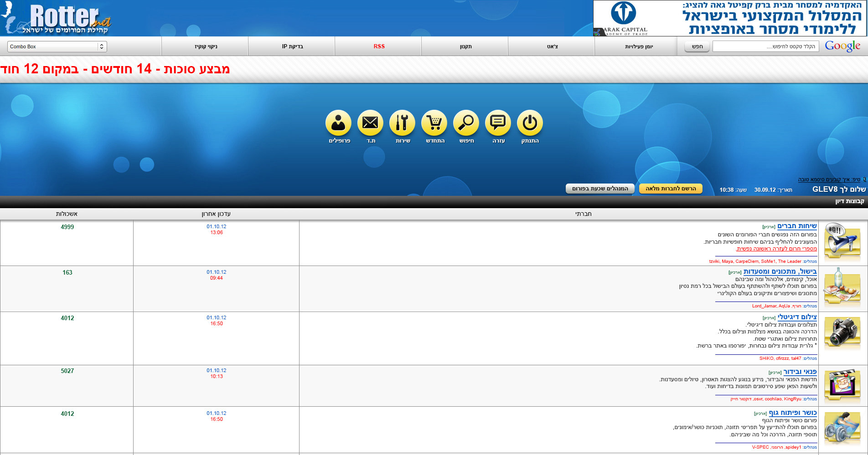Click the yellow Profiles person icon

338,123
